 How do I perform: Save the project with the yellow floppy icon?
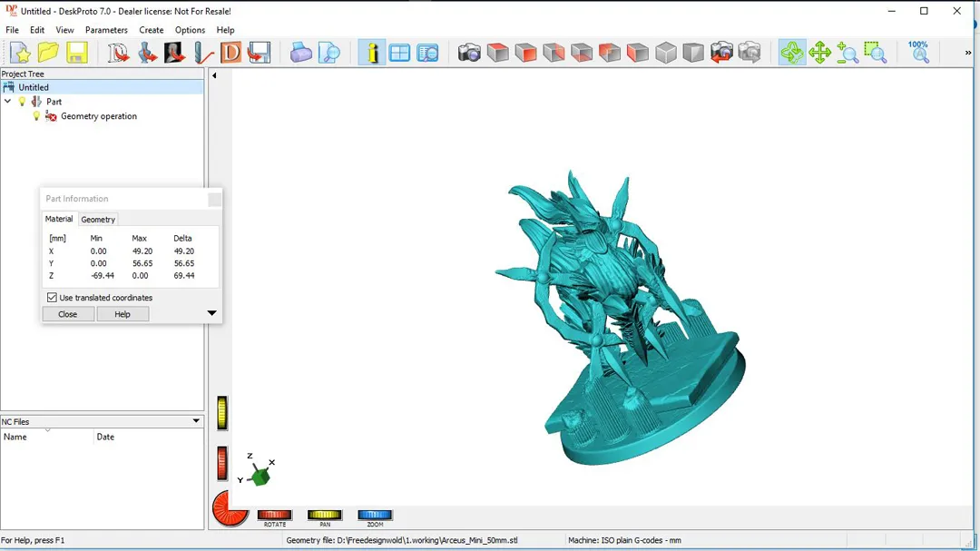coord(77,53)
